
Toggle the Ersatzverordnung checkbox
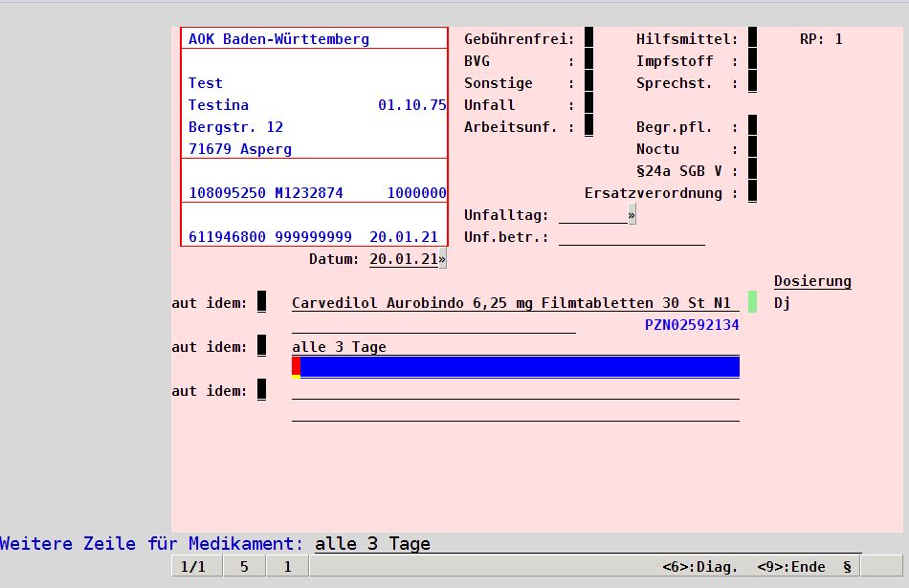point(752,192)
